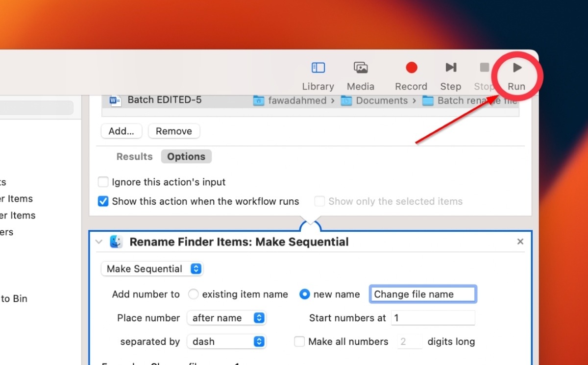588x365 pixels.
Task: Click the Change file name text field
Action: 422,294
